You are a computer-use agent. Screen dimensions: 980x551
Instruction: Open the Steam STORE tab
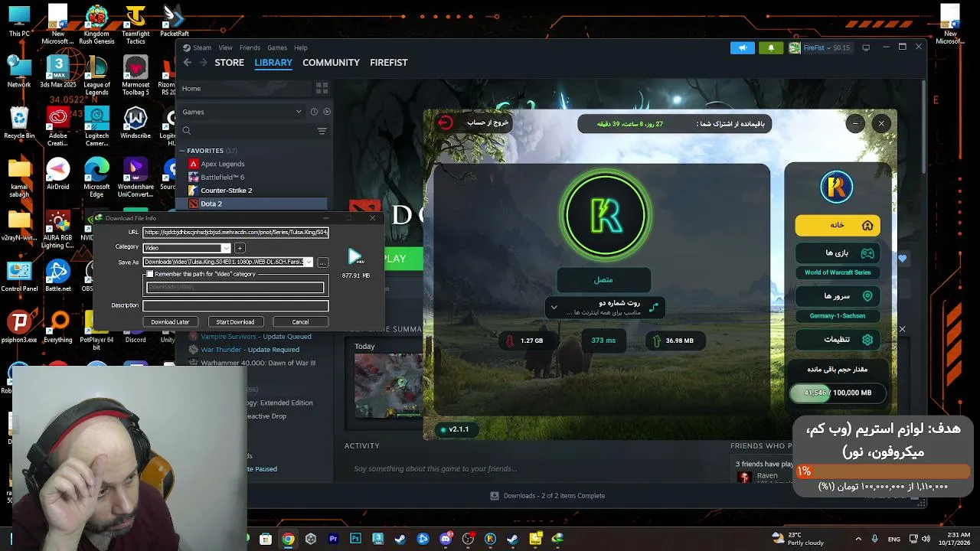(229, 63)
